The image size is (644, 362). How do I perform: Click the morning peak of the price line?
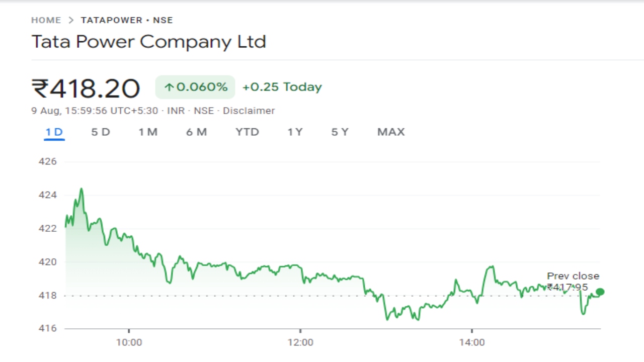tap(81, 189)
